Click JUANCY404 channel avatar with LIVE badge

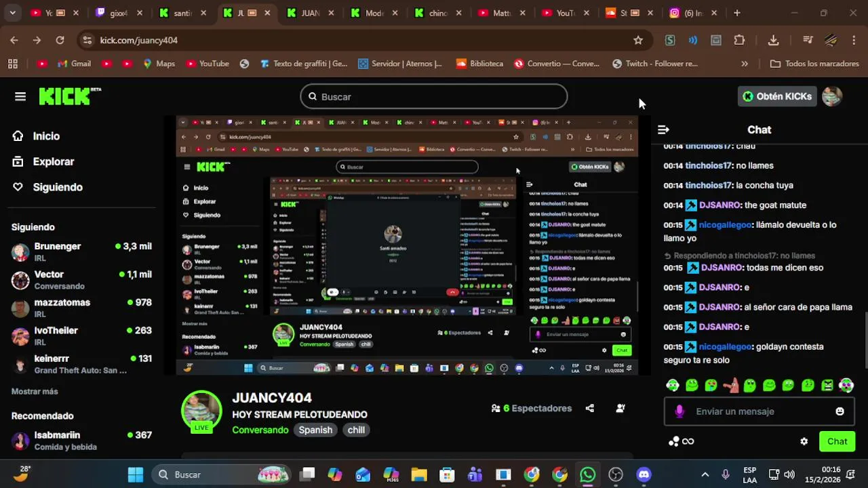pos(201,411)
